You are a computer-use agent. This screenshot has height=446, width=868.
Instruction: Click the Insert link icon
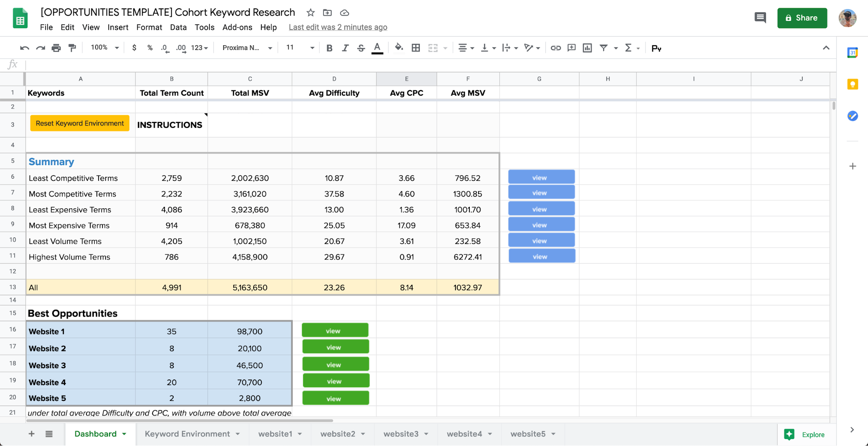(555, 48)
